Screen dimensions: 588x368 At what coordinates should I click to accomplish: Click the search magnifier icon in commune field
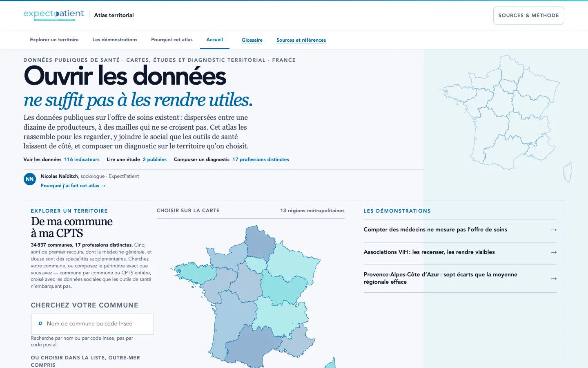[x=40, y=323]
